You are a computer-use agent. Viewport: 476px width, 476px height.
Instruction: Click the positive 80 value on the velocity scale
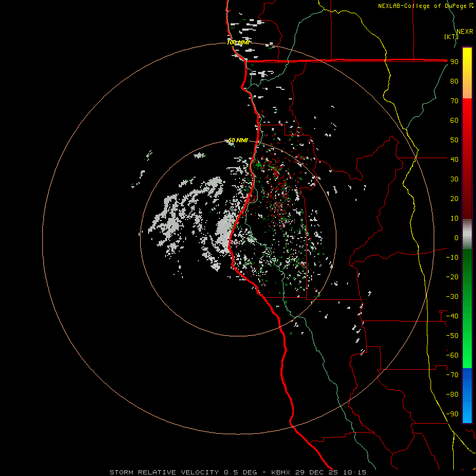454,81
